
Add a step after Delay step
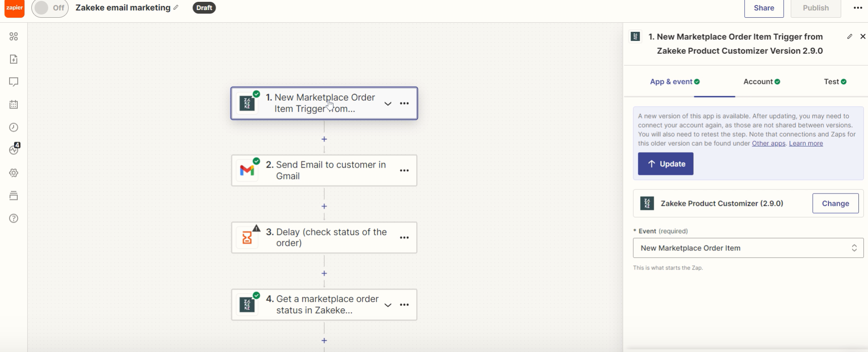pos(324,273)
